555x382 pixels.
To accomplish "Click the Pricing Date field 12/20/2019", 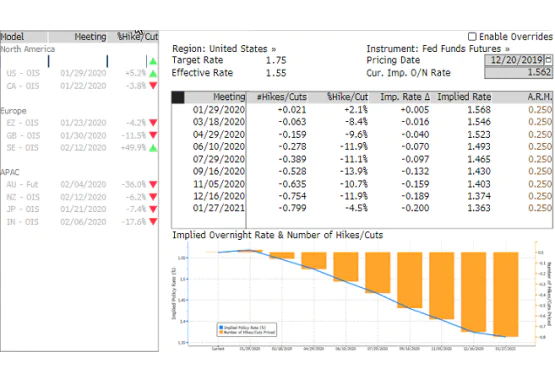I will click(514, 59).
